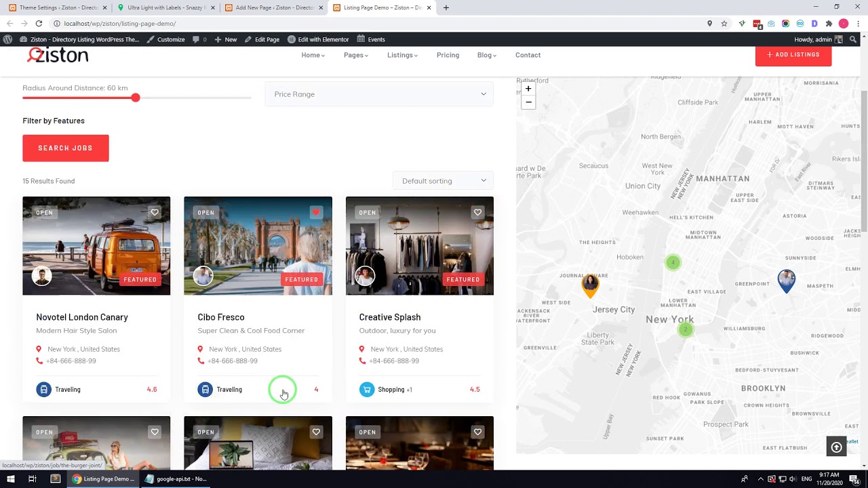Click the Traveling category icon on Cibo Fresco
The image size is (868, 488).
pyautogui.click(x=205, y=390)
